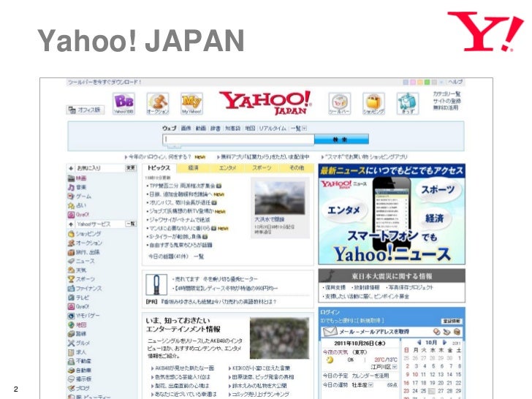Viewport: 532px width, 399px height.
Task: Click the 変更 button next to お気に入り
Action: tap(131, 168)
